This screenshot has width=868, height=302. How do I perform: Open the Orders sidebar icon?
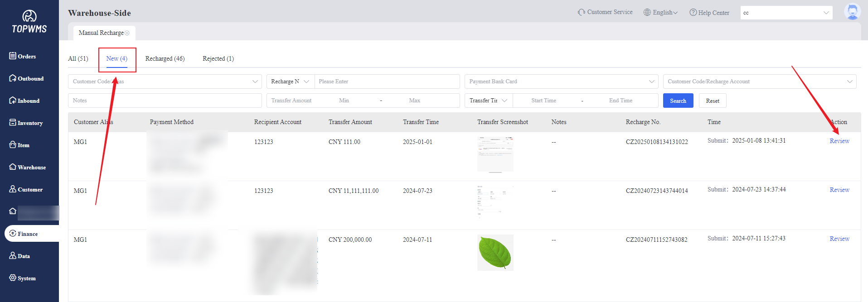pos(13,56)
